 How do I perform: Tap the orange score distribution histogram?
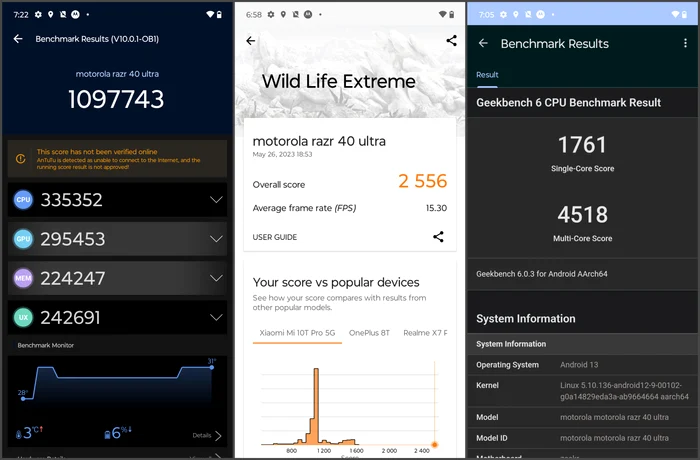(315, 406)
